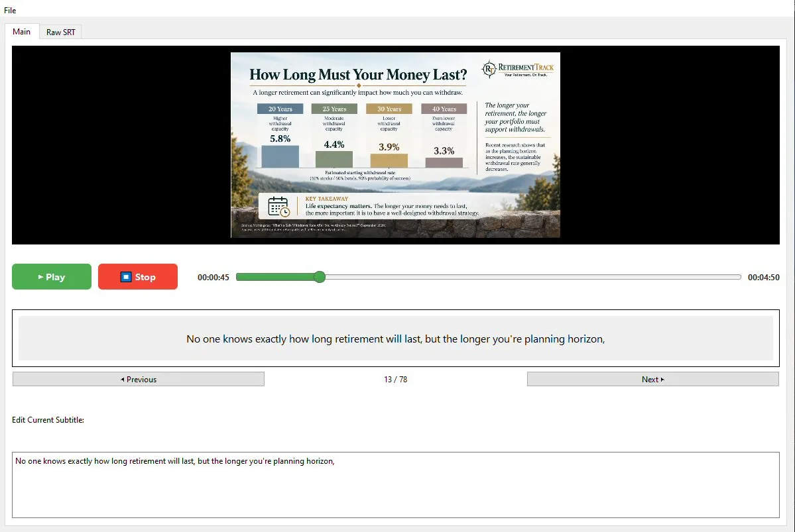Click the red Stop button
The height and width of the screenshot is (532, 795).
[138, 277]
